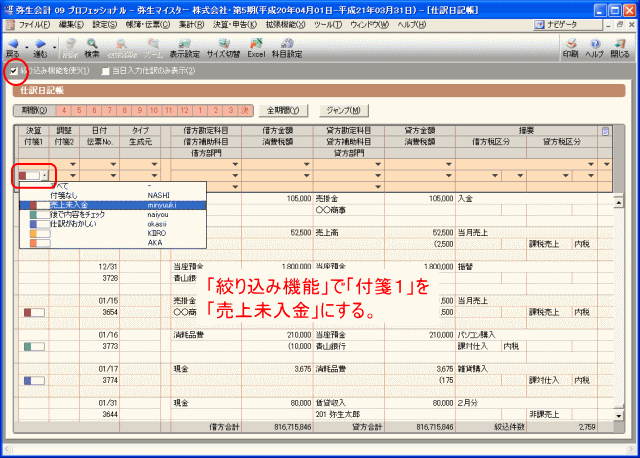Click blue sticky flag on row 3774
The image size is (640, 458).
coord(34,381)
